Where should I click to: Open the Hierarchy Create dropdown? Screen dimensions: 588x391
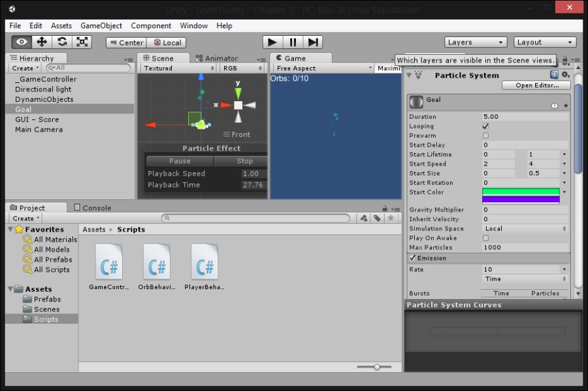pyautogui.click(x=25, y=68)
